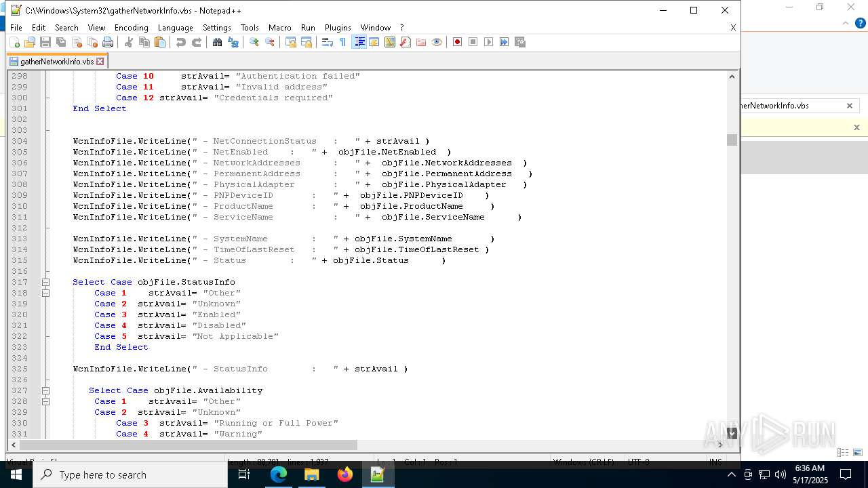Click the Copy toolbar icon
The height and width of the screenshot is (488, 868).
click(x=144, y=42)
